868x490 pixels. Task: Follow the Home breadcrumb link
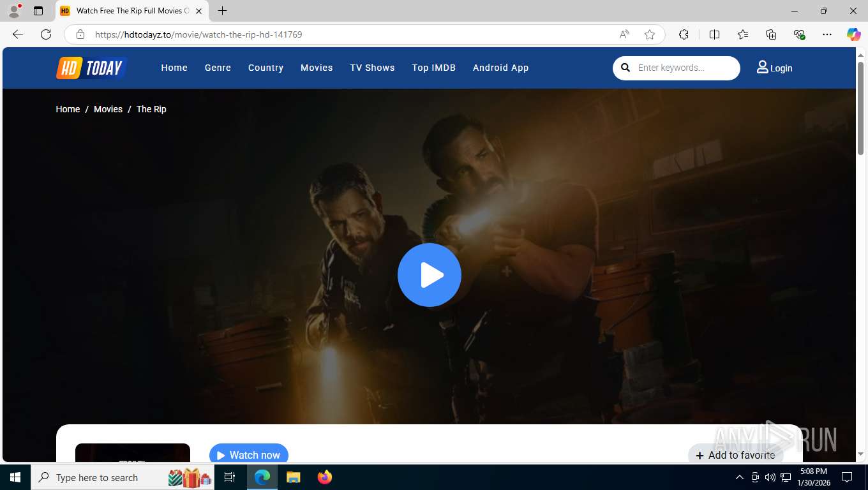[x=68, y=109]
